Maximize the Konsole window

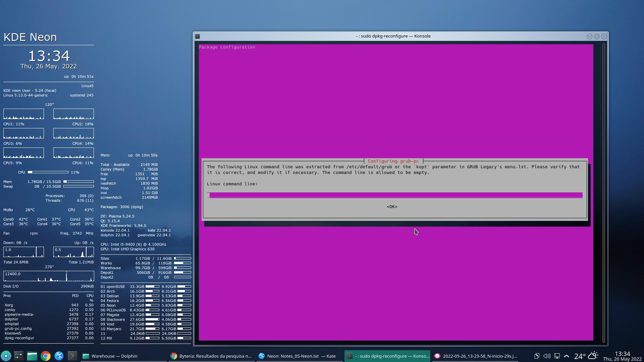coord(597,36)
